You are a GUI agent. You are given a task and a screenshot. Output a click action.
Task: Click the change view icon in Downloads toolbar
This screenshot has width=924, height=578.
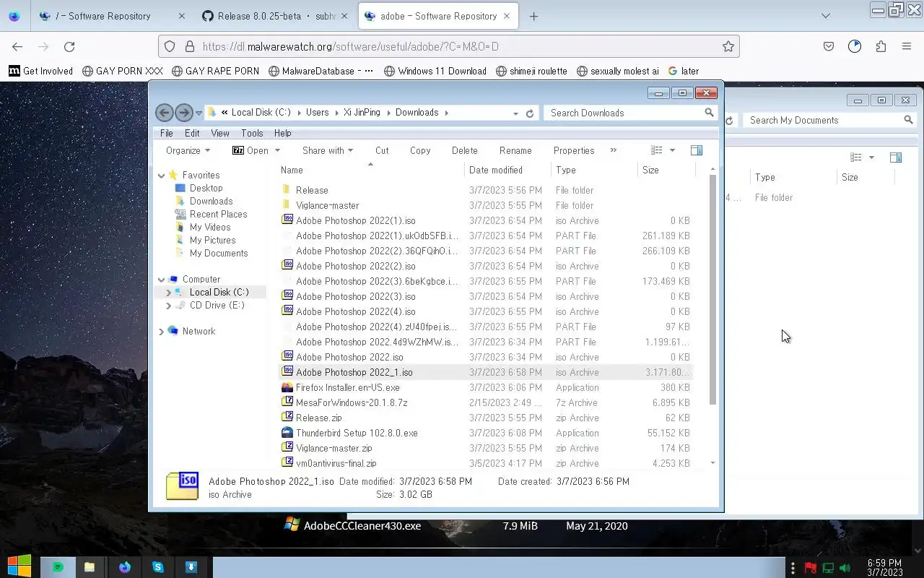[656, 150]
